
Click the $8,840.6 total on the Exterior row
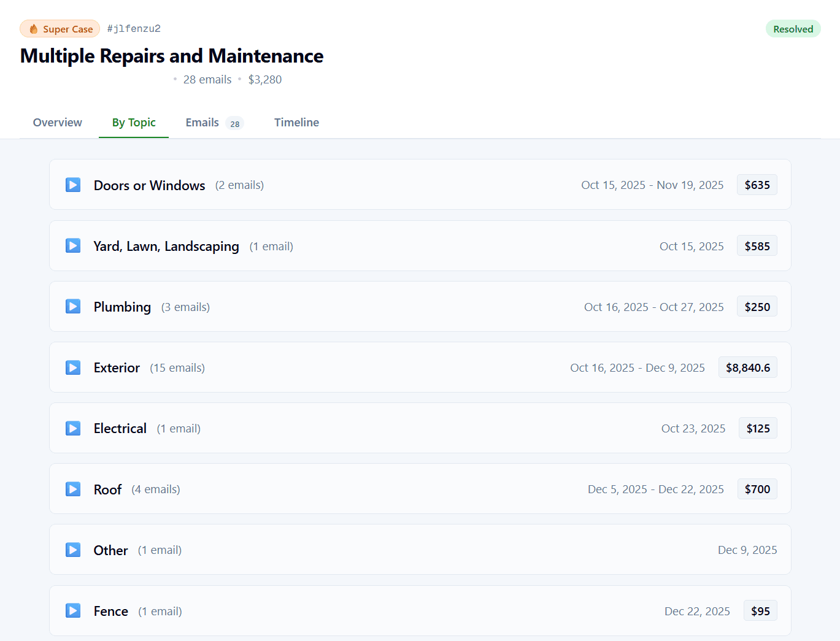(x=747, y=367)
